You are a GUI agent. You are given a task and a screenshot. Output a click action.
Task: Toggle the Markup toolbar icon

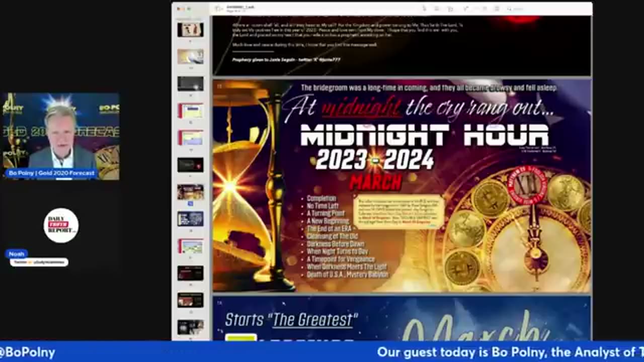(x=496, y=9)
